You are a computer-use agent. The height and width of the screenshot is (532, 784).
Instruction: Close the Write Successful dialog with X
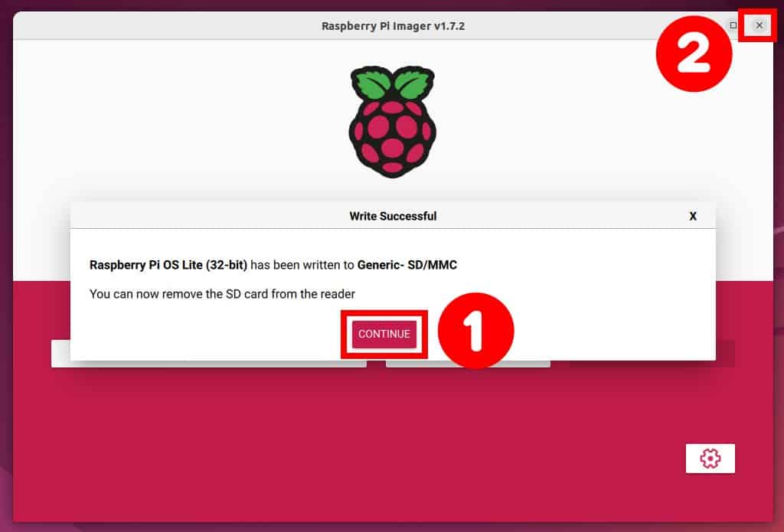point(692,216)
